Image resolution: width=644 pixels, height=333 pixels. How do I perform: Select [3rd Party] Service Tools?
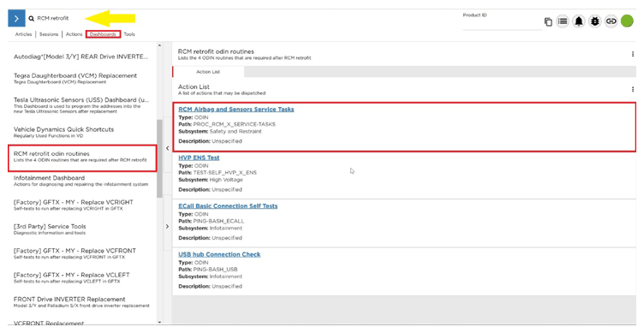pyautogui.click(x=50, y=229)
